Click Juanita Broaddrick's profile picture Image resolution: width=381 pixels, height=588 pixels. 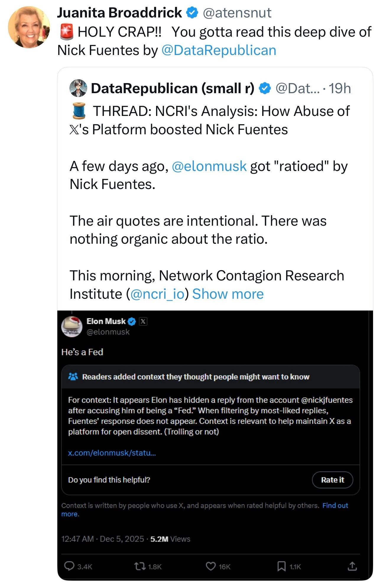(29, 27)
